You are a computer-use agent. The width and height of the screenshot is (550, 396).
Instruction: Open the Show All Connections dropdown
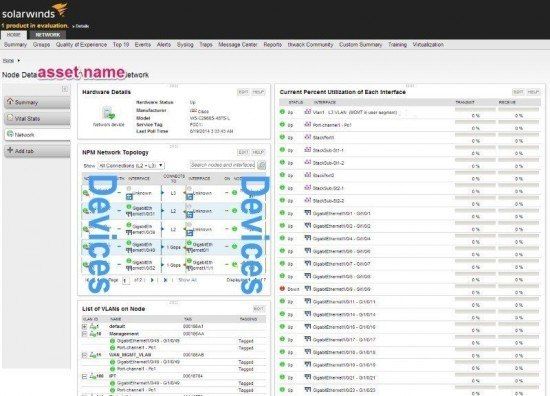tap(131, 165)
